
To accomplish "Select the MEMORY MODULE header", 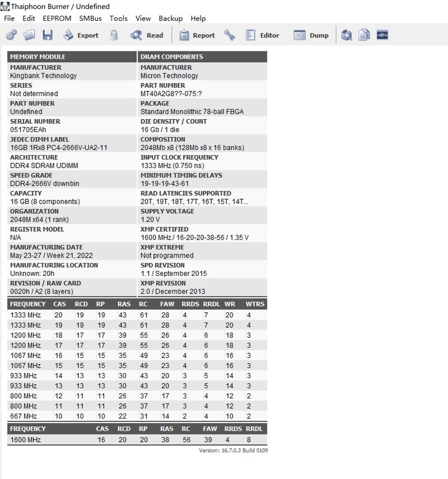I will [x=72, y=57].
